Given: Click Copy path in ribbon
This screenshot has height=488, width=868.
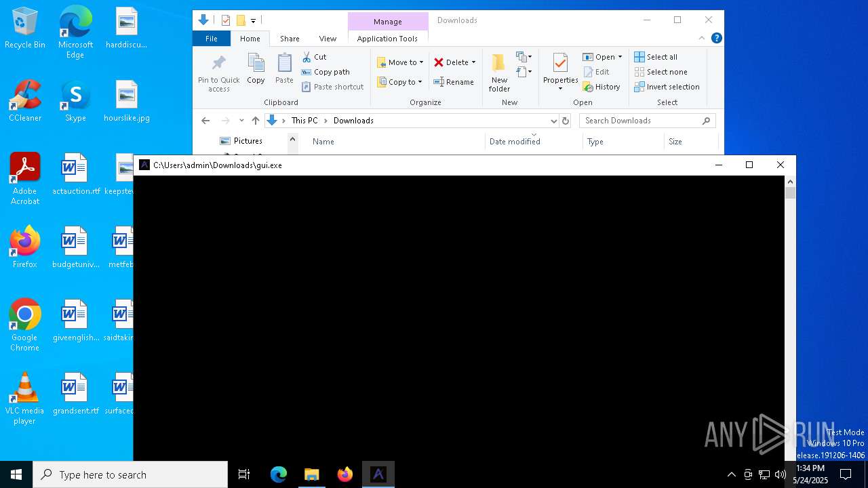Looking at the screenshot, I should coord(325,72).
